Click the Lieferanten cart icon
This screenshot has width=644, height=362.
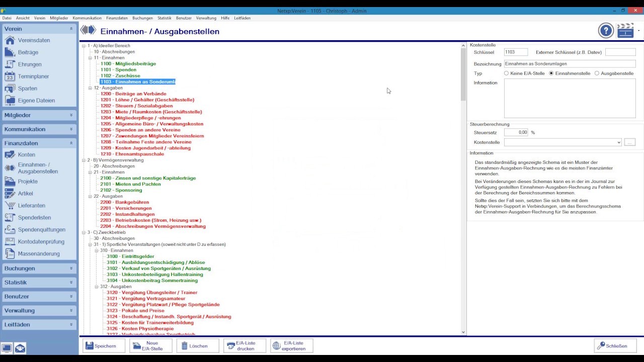coord(10,206)
